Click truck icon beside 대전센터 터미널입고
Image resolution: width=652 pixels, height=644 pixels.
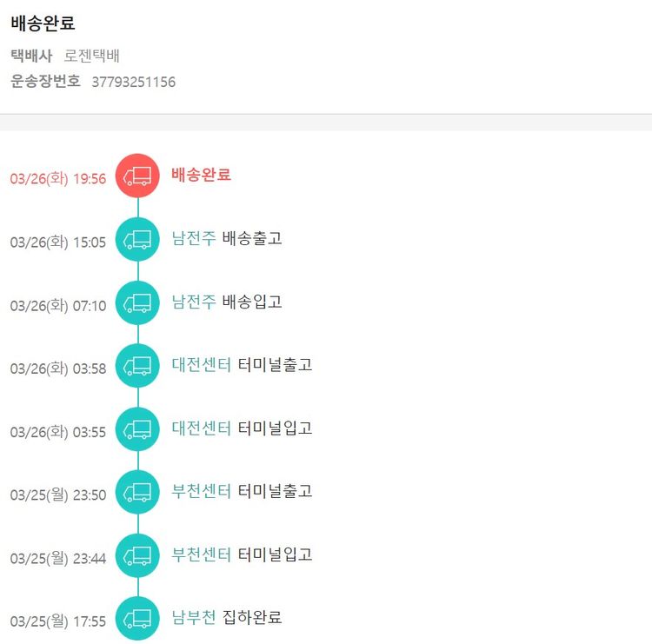click(137, 428)
